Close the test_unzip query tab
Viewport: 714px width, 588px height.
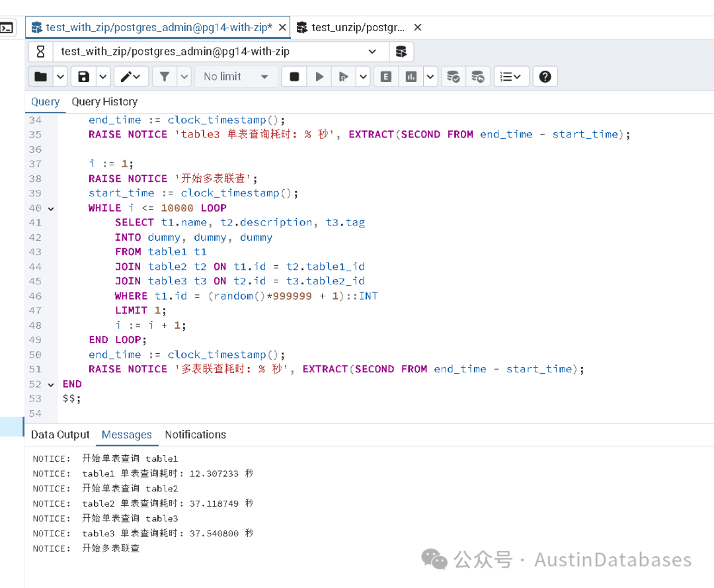(x=418, y=28)
